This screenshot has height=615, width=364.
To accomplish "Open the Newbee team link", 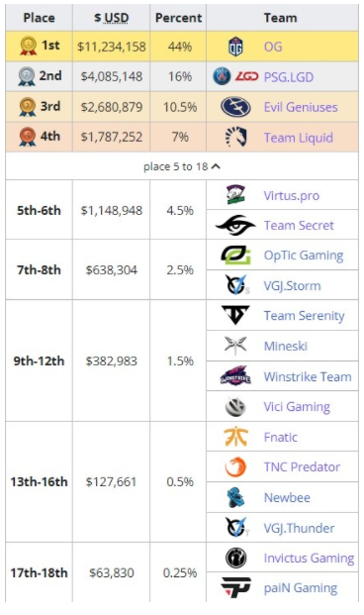I will point(287,497).
